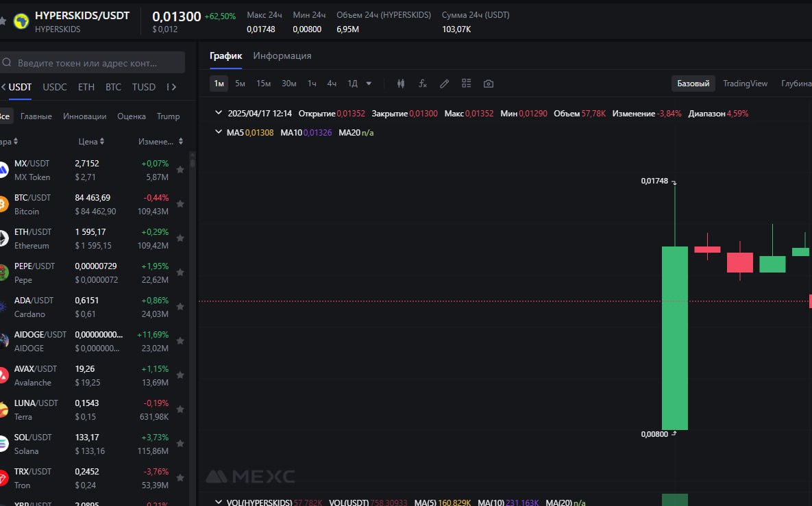Set chart timeframe to 1ч
This screenshot has height=506, width=812.
[x=312, y=84]
